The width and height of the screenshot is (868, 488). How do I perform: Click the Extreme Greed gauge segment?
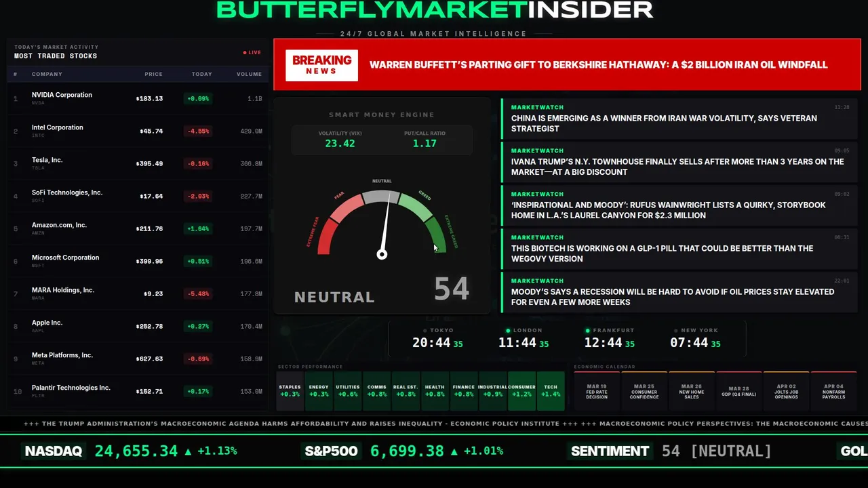click(x=436, y=235)
